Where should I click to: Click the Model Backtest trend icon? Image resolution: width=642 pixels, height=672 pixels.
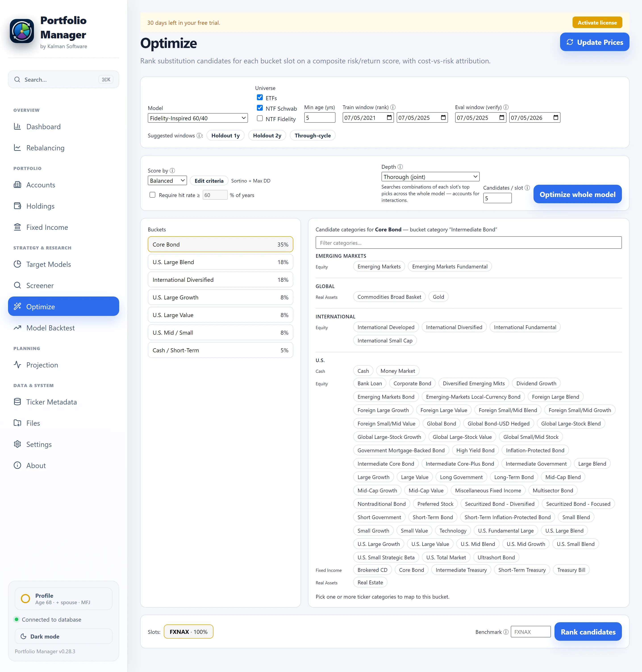[x=17, y=328]
